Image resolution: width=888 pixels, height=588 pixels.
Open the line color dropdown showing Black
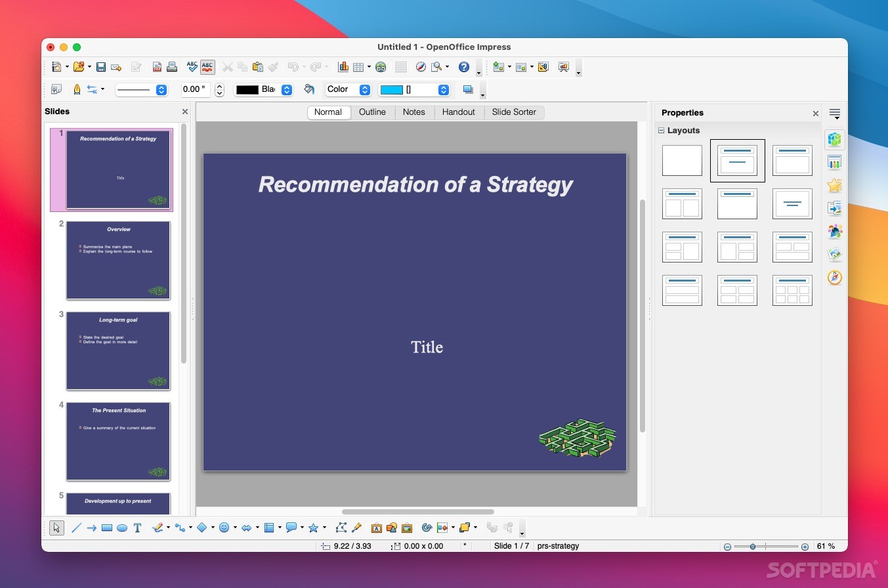tap(263, 90)
